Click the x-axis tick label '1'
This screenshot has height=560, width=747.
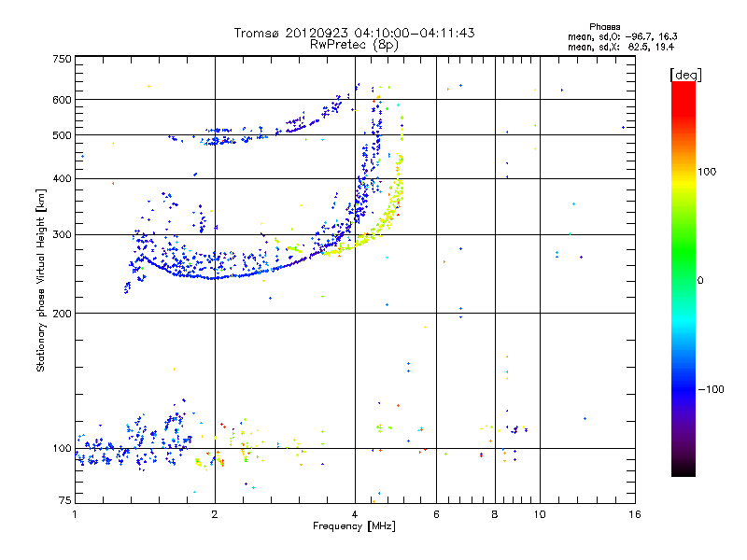pyautogui.click(x=75, y=514)
